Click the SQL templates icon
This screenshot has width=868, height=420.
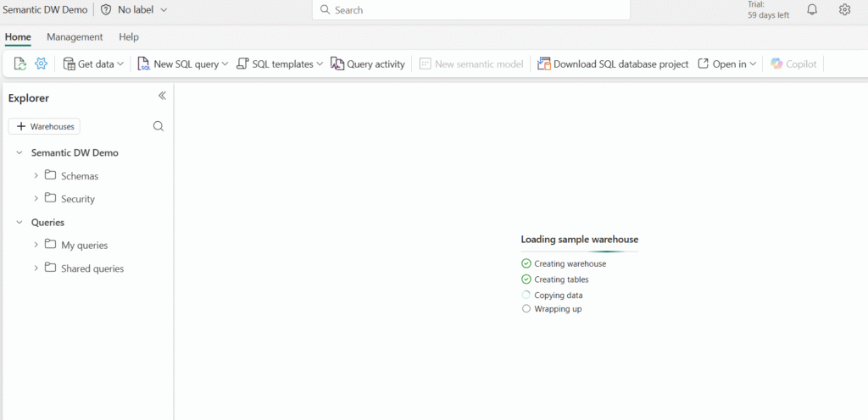click(x=242, y=64)
